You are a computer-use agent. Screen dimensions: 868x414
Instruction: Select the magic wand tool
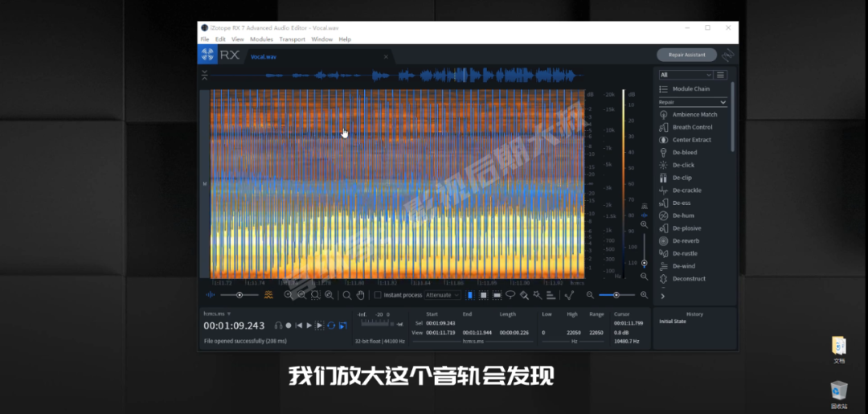point(537,295)
